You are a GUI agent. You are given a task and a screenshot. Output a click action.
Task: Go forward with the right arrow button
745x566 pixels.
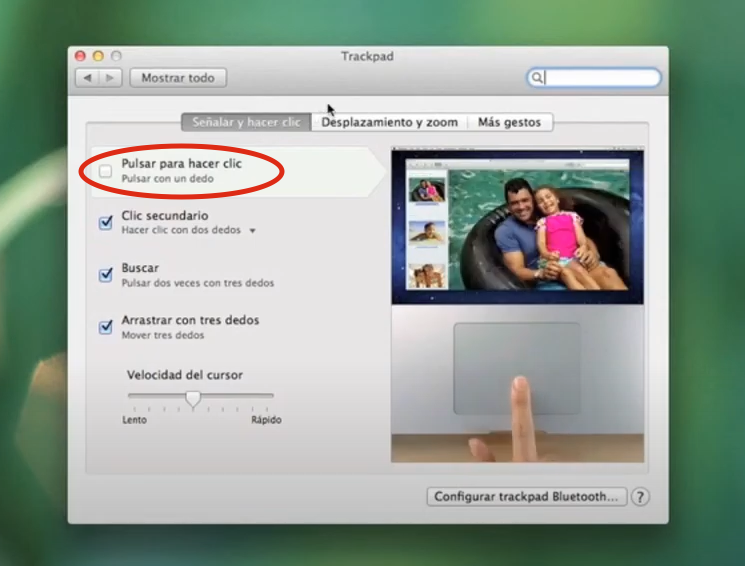point(110,78)
